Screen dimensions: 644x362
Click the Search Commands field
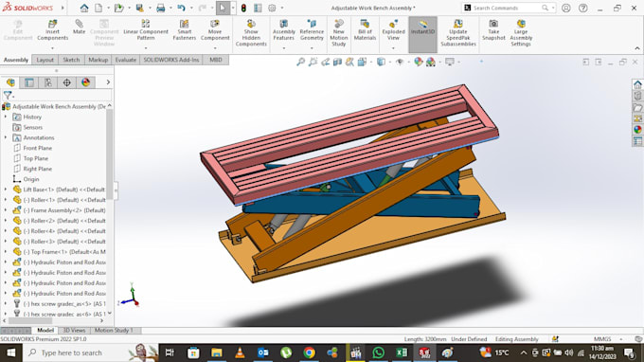[x=508, y=8]
